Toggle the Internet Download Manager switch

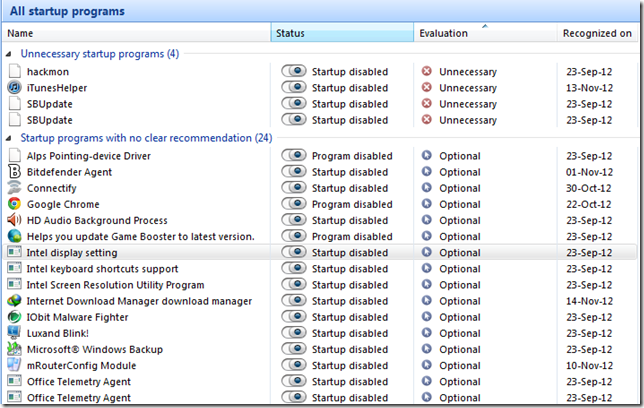tap(294, 300)
